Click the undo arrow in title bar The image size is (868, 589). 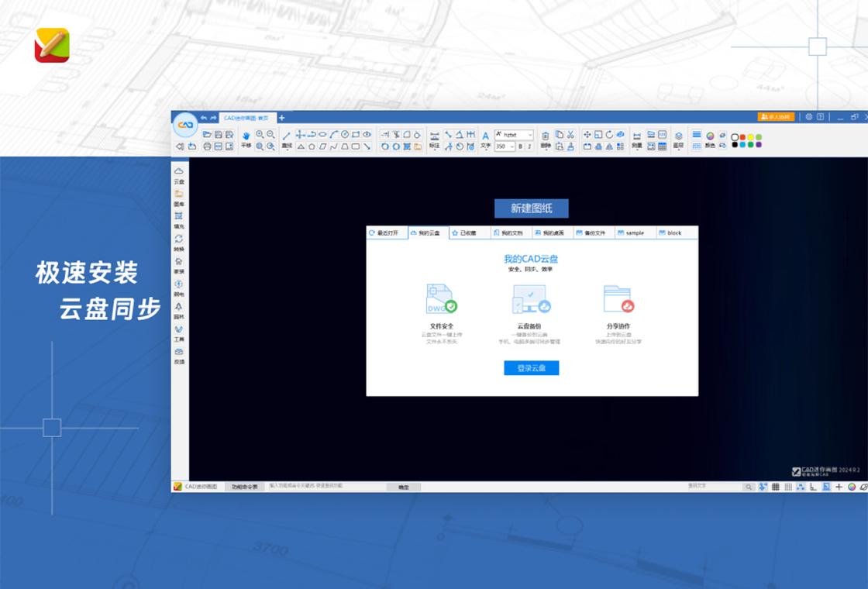[x=204, y=118]
